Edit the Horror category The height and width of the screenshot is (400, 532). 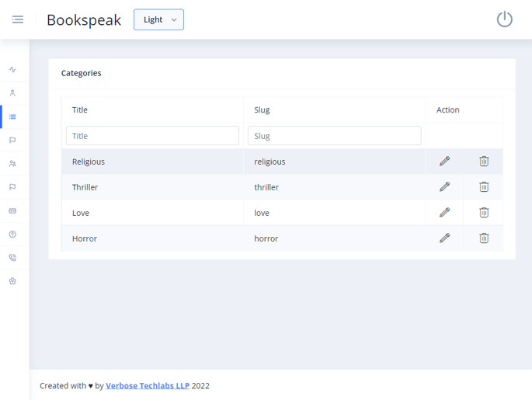click(444, 238)
